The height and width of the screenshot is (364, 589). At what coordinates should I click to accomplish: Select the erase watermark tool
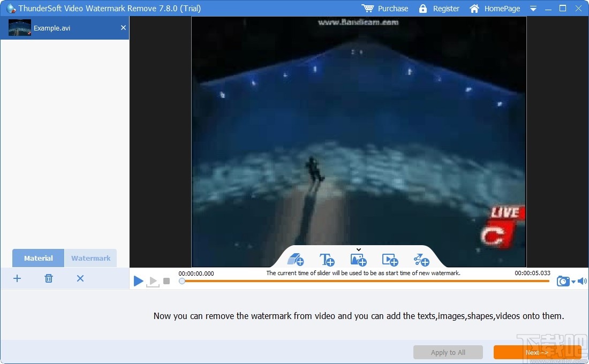tap(296, 260)
